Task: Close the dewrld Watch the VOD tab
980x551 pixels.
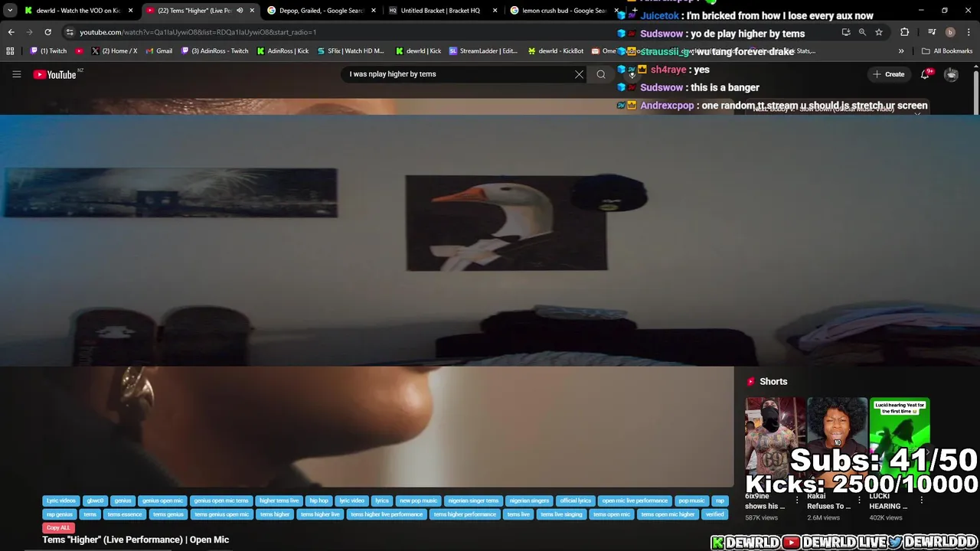Action: point(131,11)
